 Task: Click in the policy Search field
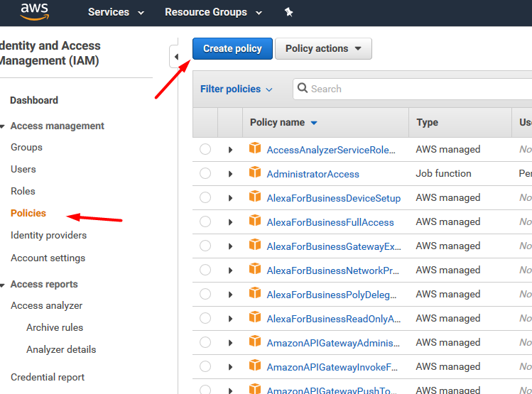[412, 89]
